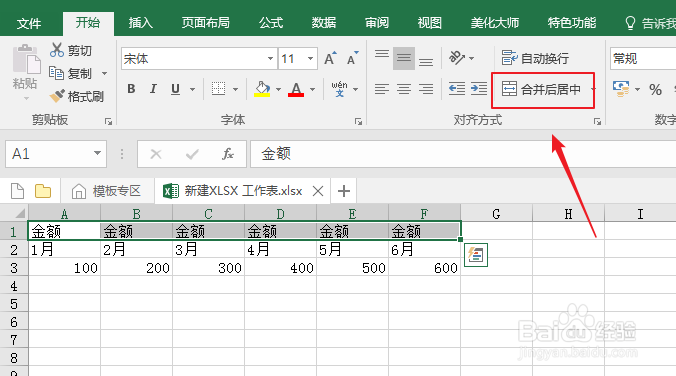The width and height of the screenshot is (676, 376).
Task: Open the 文件 menu
Action: [29, 23]
